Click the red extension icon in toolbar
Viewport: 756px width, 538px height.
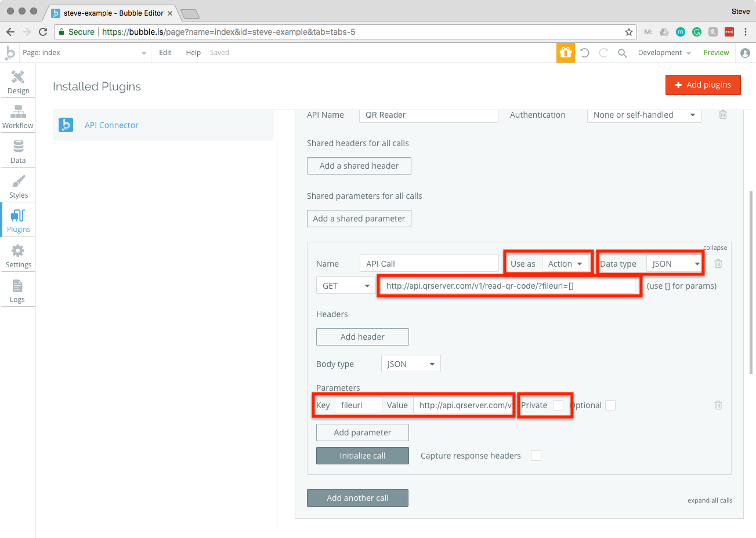pos(729,32)
